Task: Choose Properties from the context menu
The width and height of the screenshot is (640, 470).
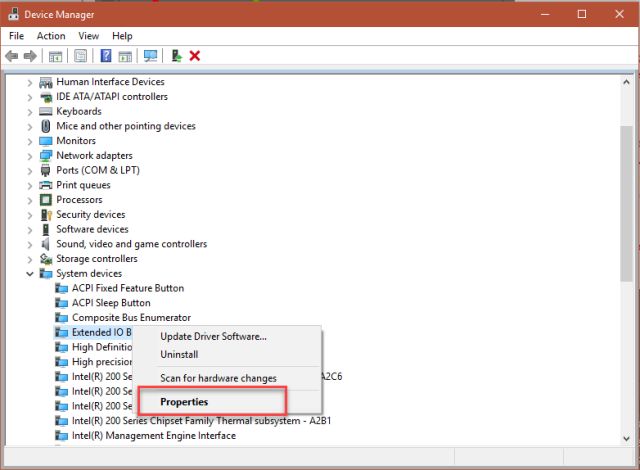Action: click(x=184, y=402)
